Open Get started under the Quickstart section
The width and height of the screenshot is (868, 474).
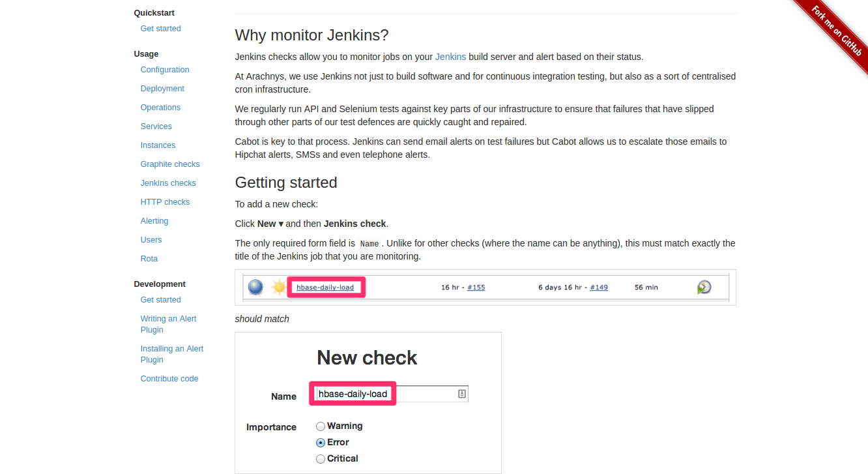[x=161, y=29]
